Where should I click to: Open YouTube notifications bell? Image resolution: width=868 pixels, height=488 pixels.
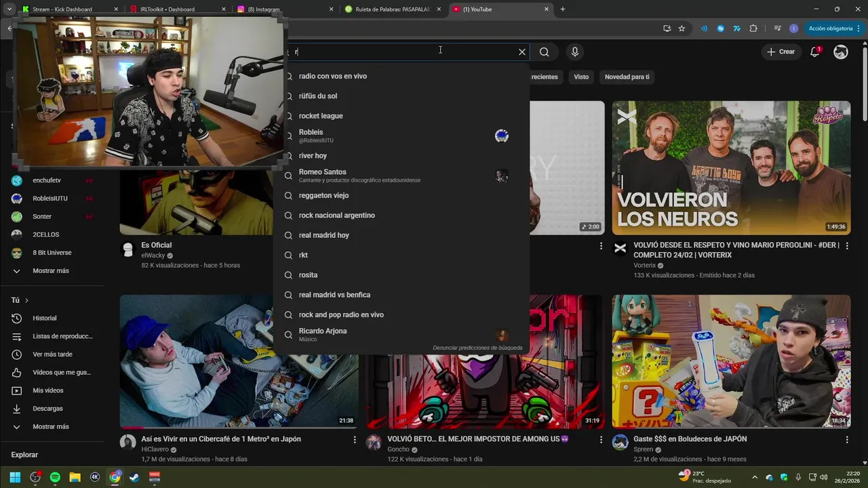[x=815, y=52]
